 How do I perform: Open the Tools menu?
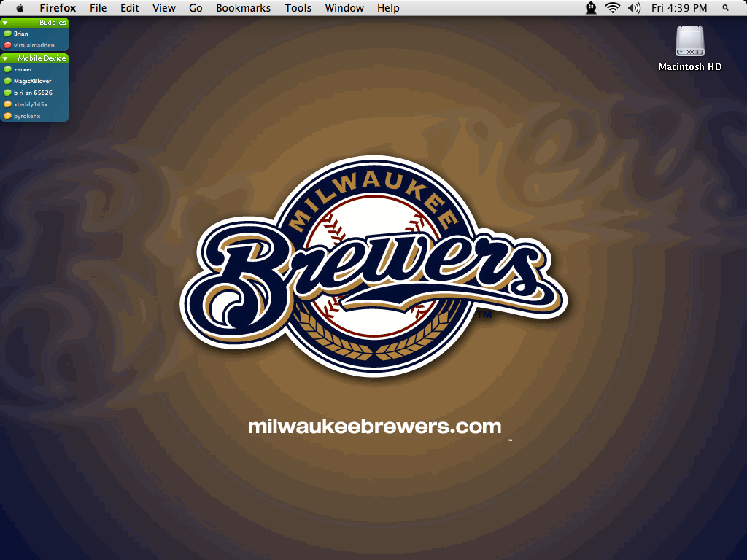pos(298,8)
